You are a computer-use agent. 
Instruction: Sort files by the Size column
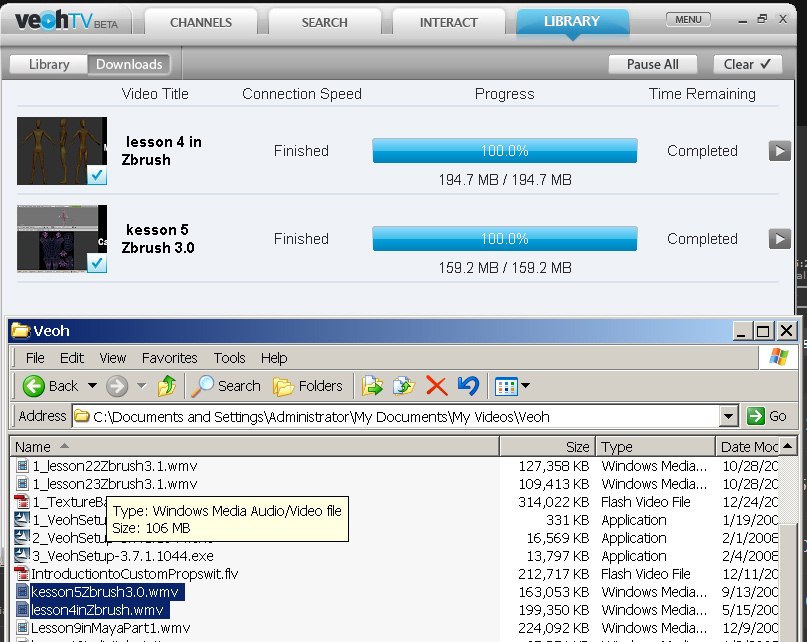pyautogui.click(x=548, y=446)
